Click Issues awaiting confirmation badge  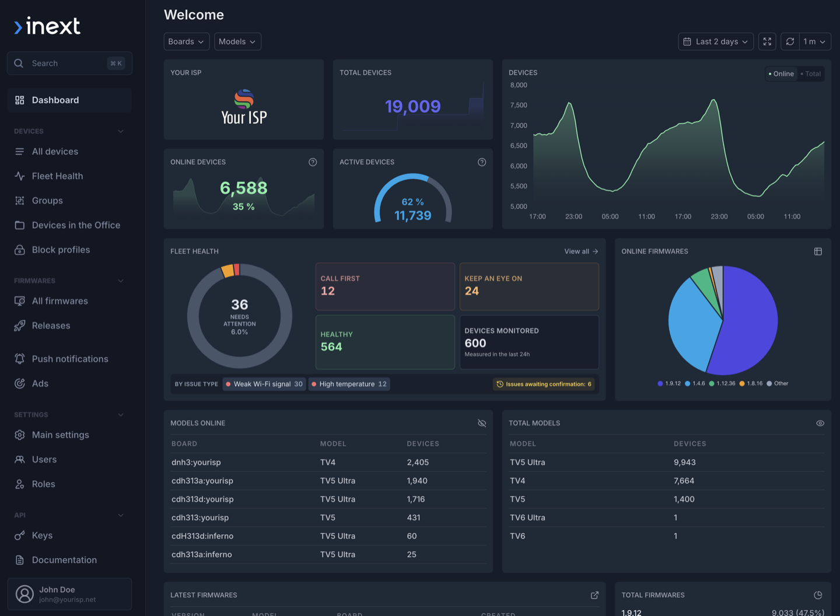pos(544,384)
